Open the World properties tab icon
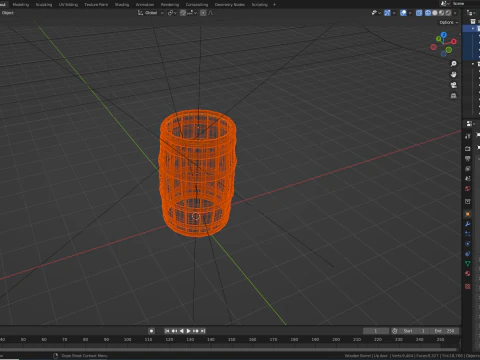Viewport: 480px width, 360px height. coord(468,188)
